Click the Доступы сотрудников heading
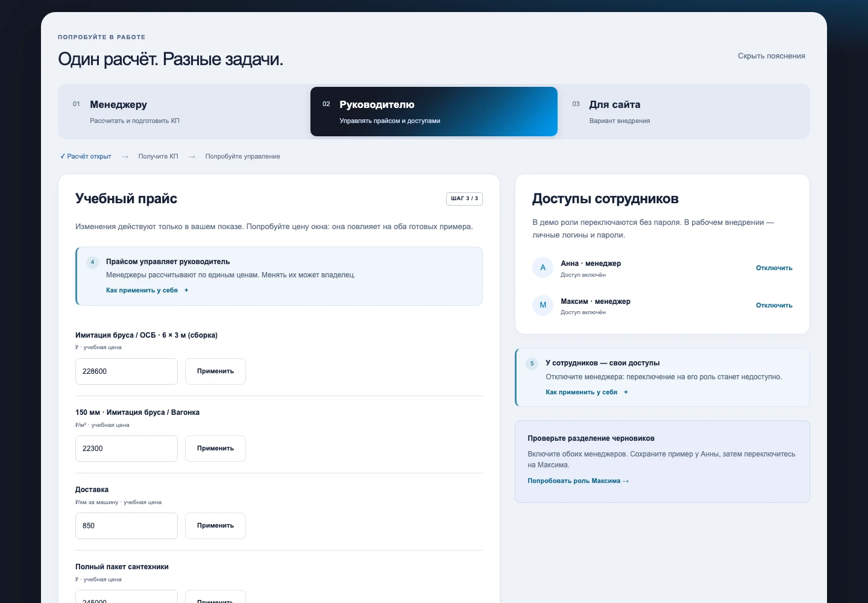This screenshot has width=868, height=603. 605,198
